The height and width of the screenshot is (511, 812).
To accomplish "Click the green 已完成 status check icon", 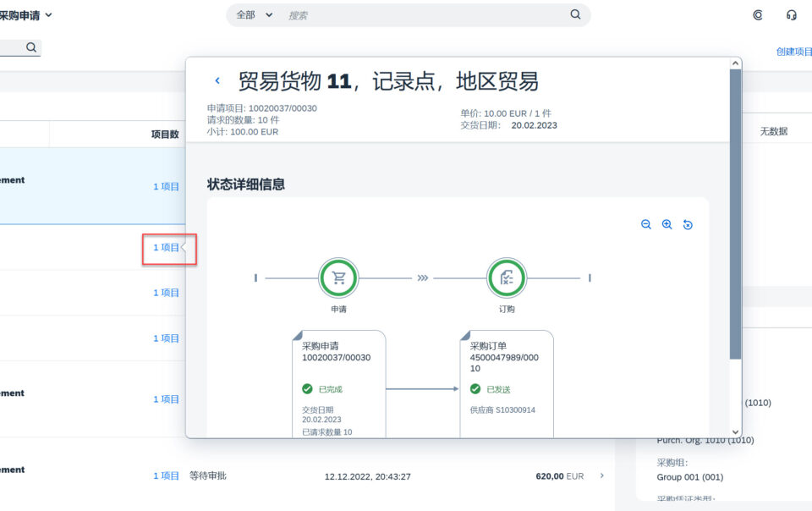I will pos(307,389).
